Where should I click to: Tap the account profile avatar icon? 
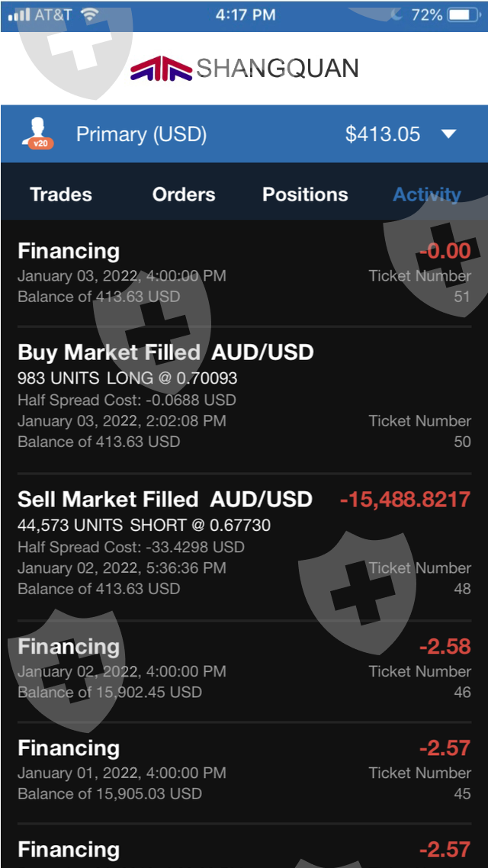pyautogui.click(x=37, y=134)
